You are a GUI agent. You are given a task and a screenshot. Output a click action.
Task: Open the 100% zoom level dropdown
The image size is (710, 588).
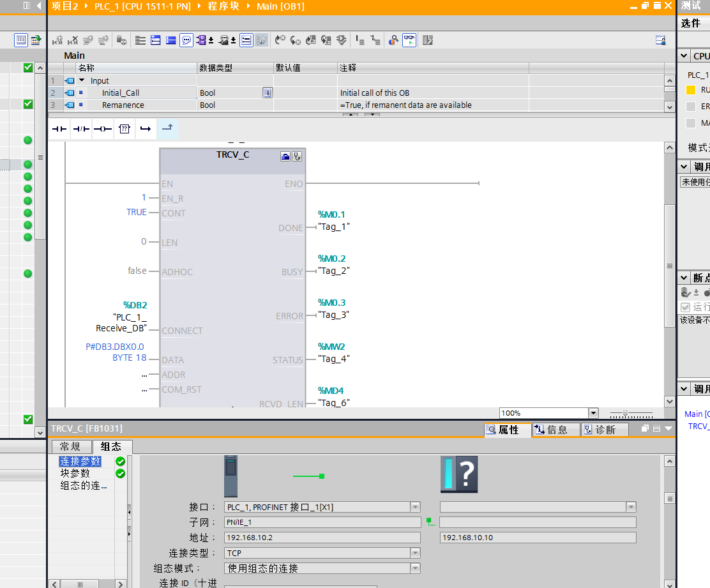point(593,413)
